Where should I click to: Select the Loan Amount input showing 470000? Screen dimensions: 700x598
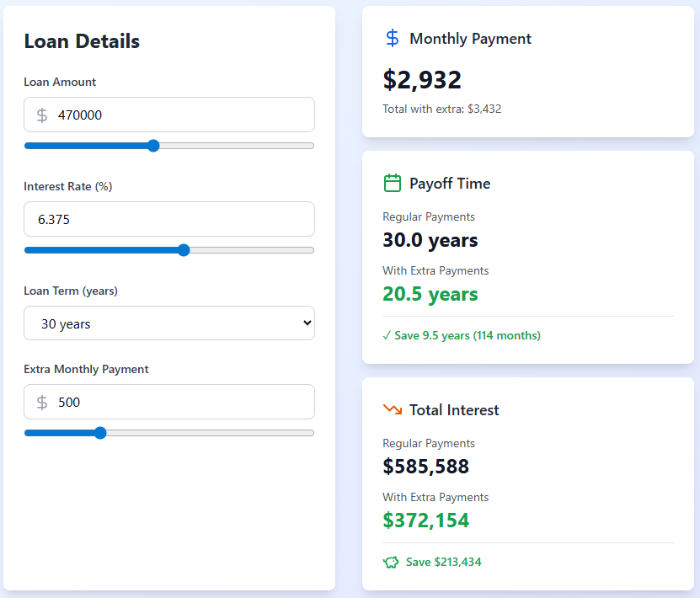point(168,115)
